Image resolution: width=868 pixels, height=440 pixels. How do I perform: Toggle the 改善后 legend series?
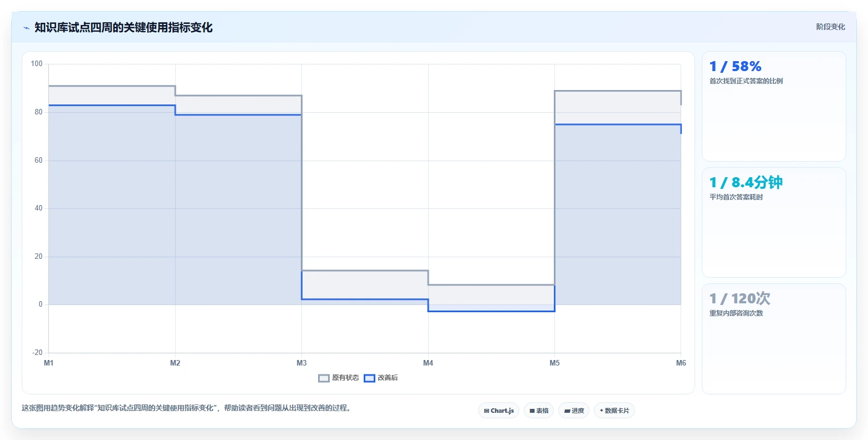(x=381, y=378)
